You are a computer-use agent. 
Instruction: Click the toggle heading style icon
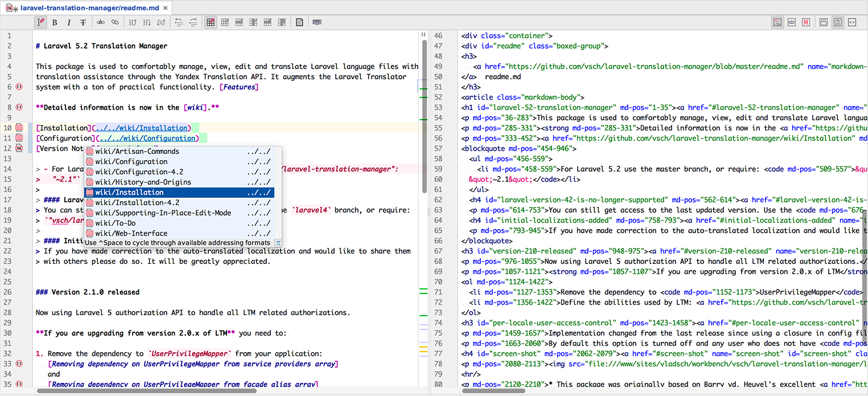[x=161, y=22]
